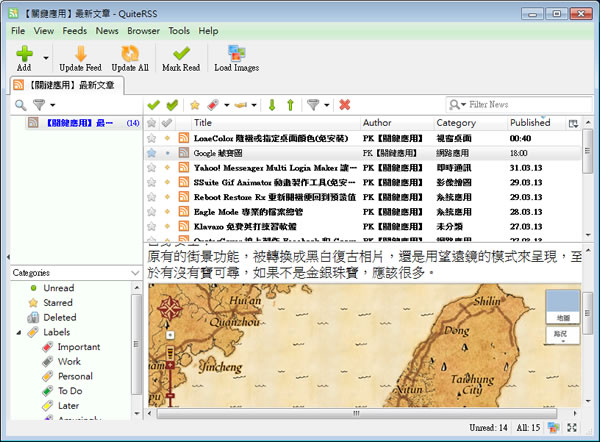Click the Add feed button
600x442 pixels.
[24, 56]
